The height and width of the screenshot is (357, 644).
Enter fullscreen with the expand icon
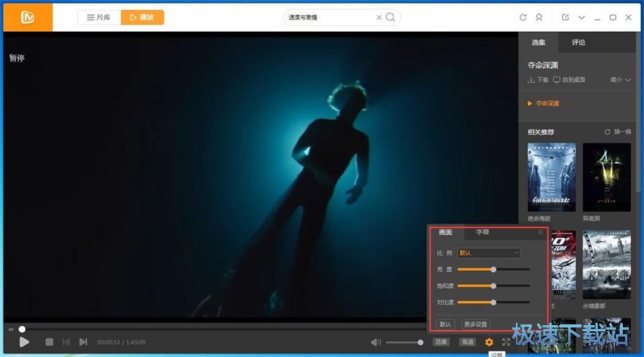506,342
